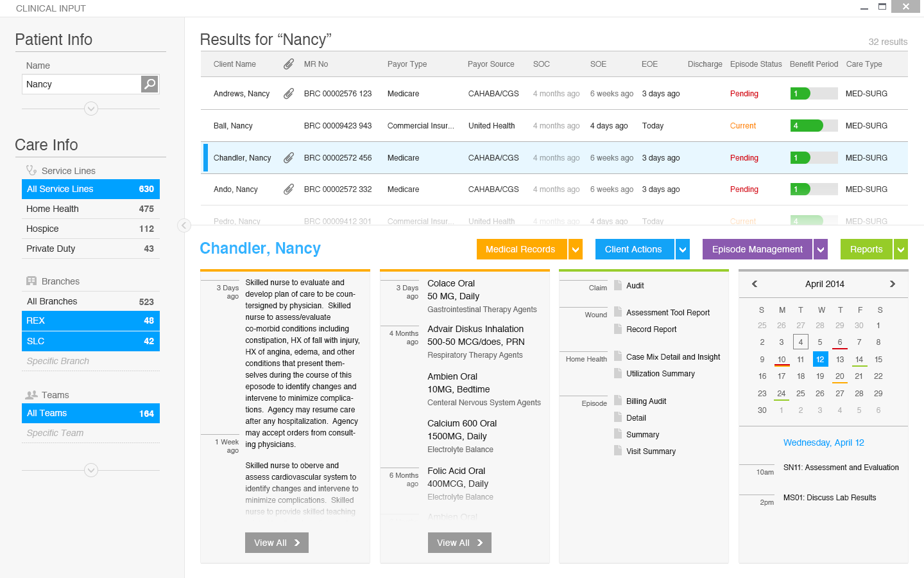Image resolution: width=924 pixels, height=578 pixels.
Task: Expand the Patient Info section chevron
Action: tap(91, 109)
